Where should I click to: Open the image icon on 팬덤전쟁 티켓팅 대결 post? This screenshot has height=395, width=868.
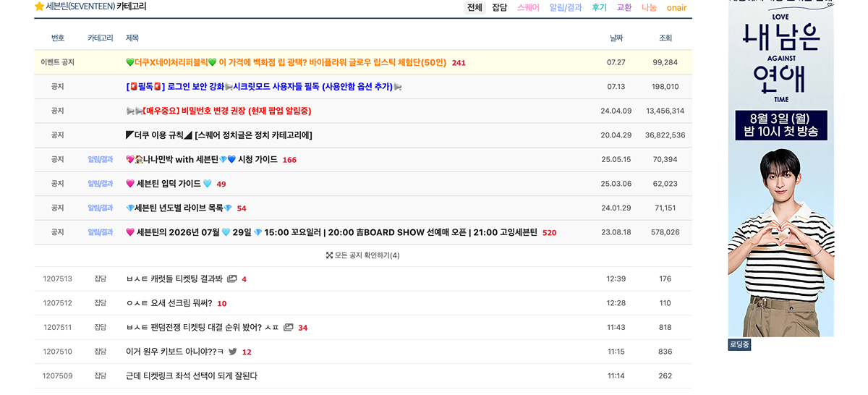click(x=289, y=327)
